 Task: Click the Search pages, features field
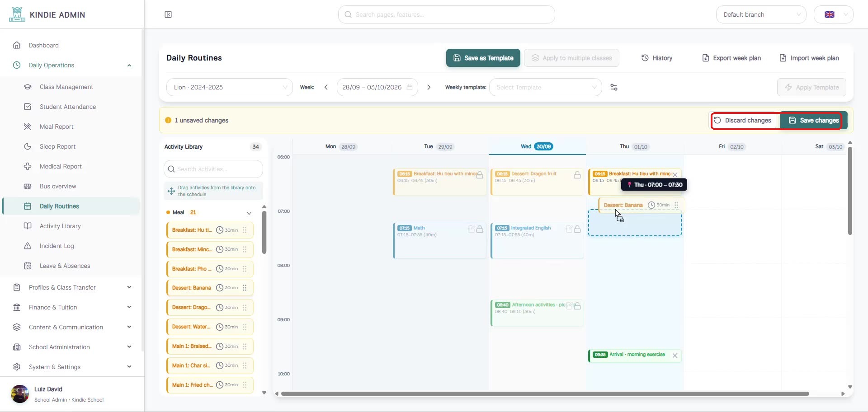pos(446,14)
